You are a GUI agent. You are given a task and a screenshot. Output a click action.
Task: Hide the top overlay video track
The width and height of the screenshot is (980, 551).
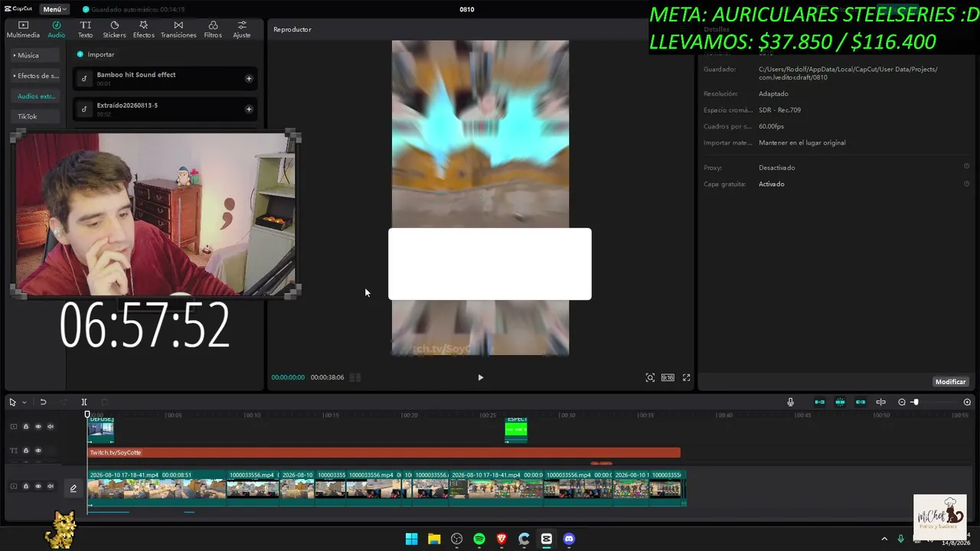(x=38, y=426)
